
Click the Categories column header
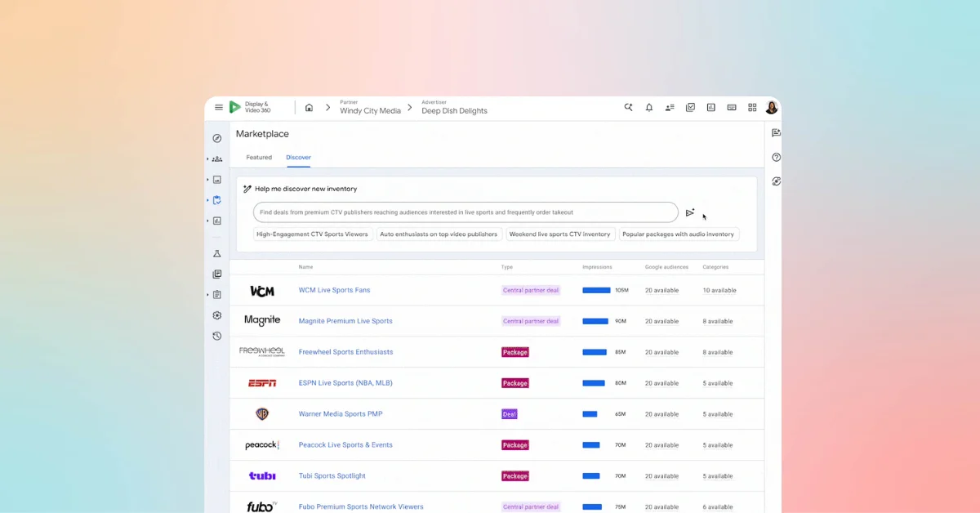(x=715, y=267)
